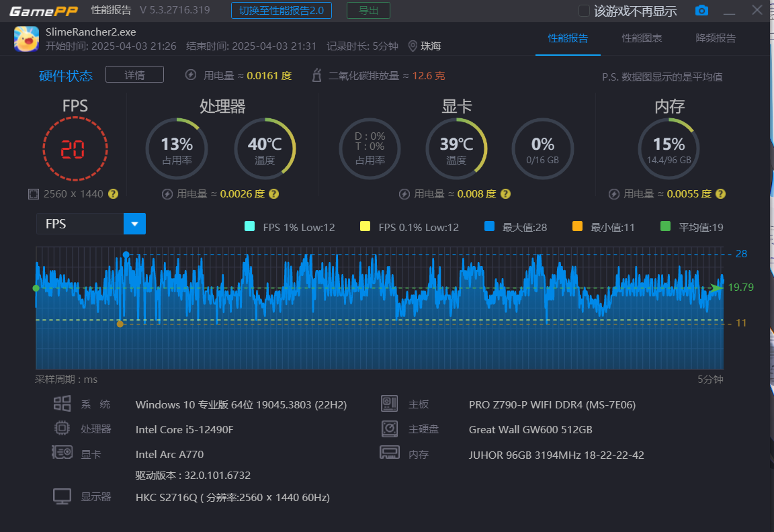774x532 pixels.
Task: Click the memory 15% usage gauge
Action: [x=669, y=148]
